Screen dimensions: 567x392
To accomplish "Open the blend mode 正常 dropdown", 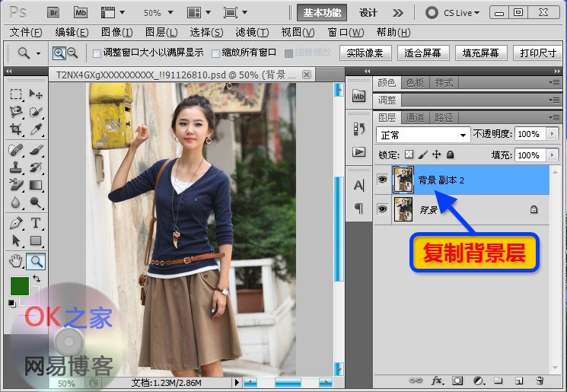I will pos(423,135).
